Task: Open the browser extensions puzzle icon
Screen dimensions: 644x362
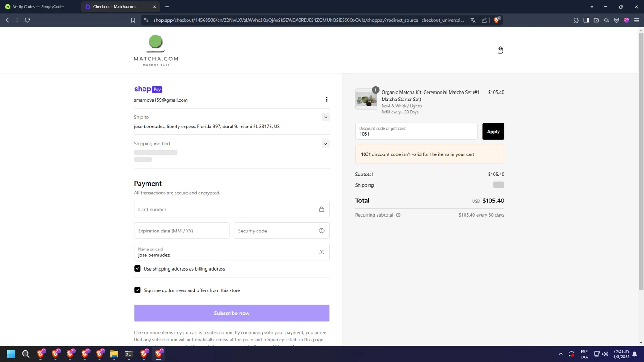Action: 576,20
